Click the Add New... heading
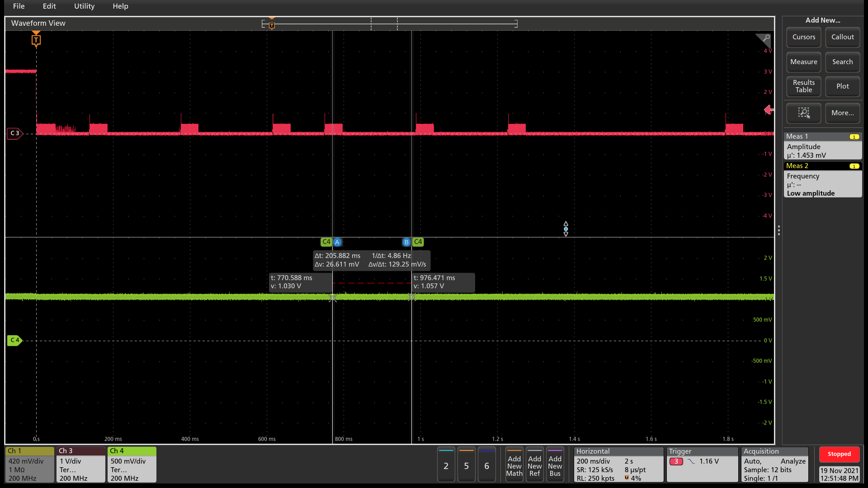 coord(823,20)
